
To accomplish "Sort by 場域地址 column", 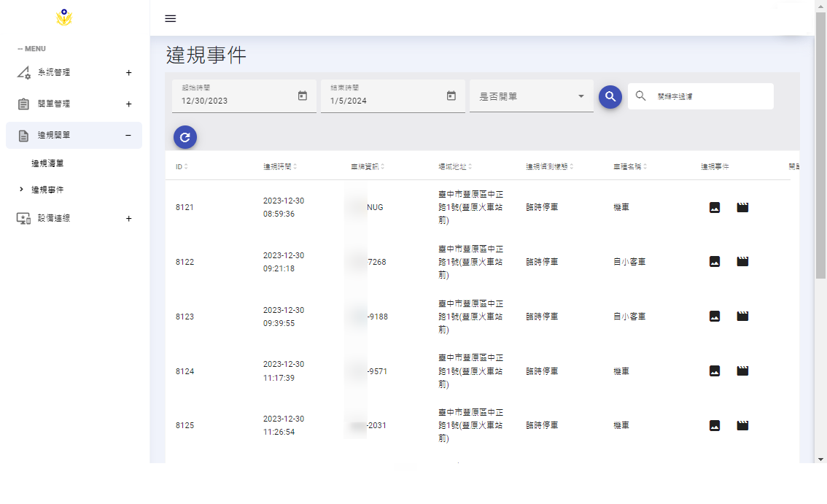I will click(455, 167).
